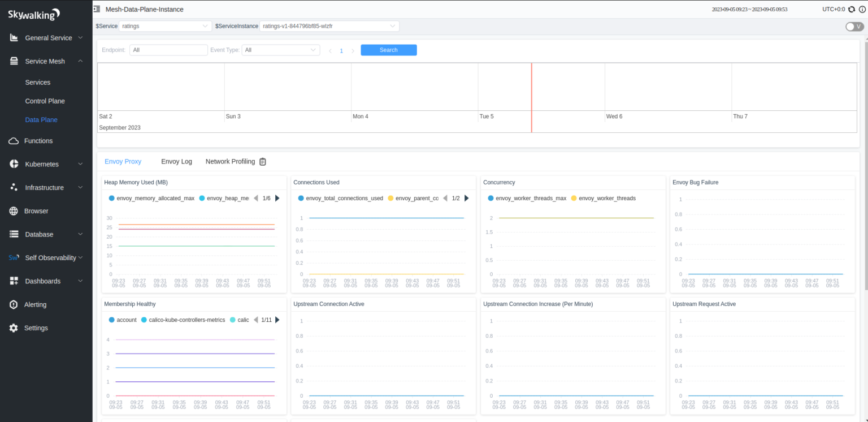Advance the Heap Memory legend to page 2

277,198
